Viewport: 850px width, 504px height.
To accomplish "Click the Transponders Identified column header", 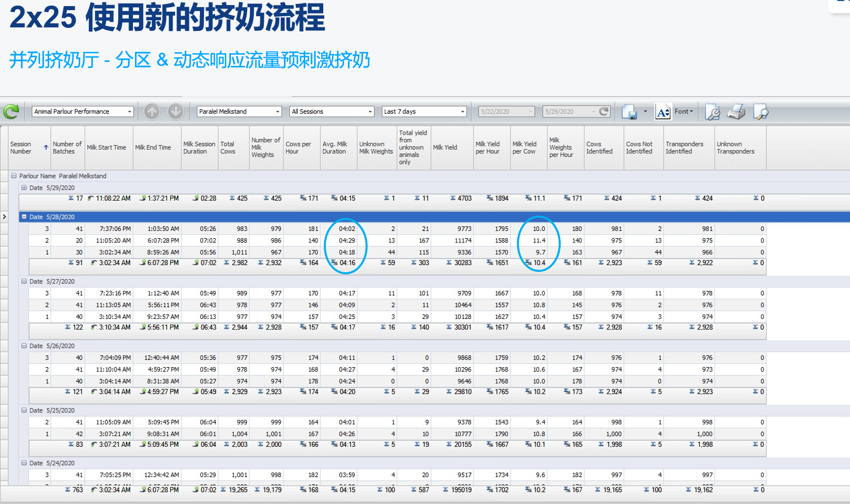I will click(x=689, y=148).
